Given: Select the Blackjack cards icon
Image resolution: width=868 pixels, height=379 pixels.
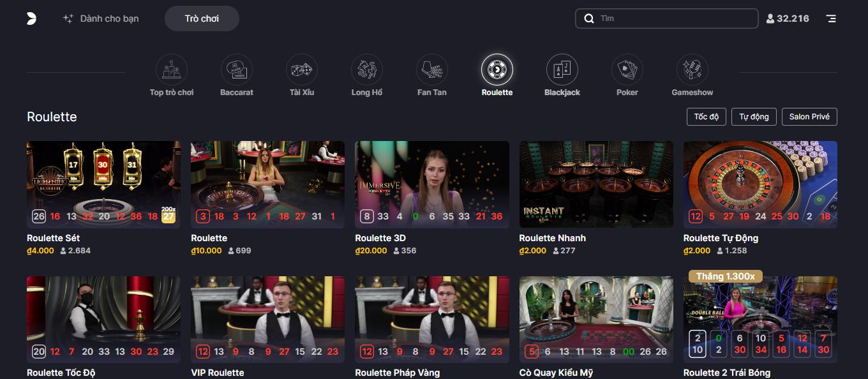Looking at the screenshot, I should coord(562,70).
